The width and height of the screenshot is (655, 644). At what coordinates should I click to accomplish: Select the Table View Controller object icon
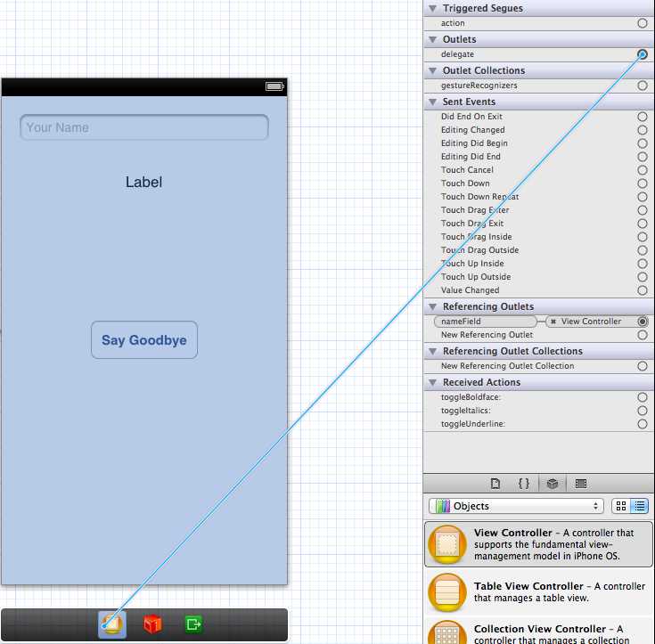(x=447, y=591)
